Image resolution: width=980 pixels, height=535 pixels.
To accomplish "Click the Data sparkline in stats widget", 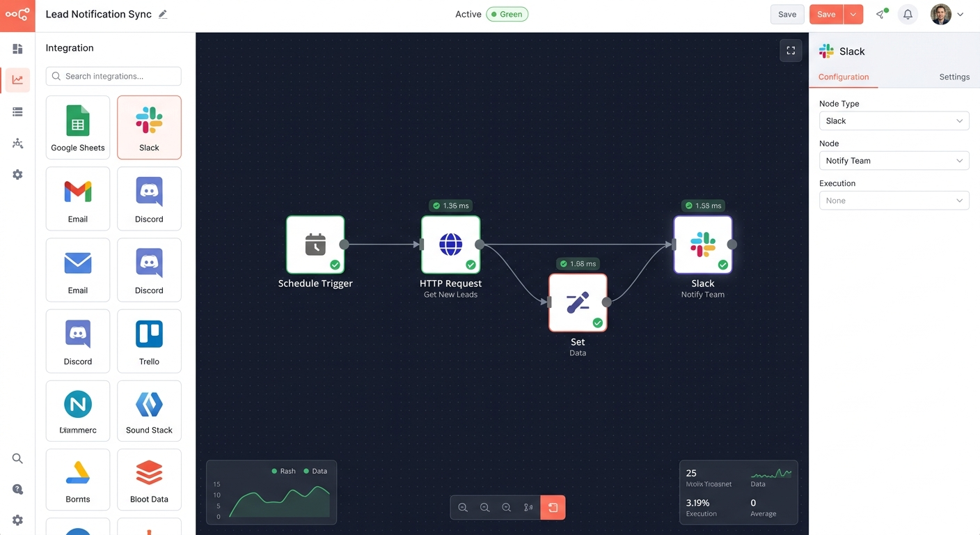I will click(771, 473).
